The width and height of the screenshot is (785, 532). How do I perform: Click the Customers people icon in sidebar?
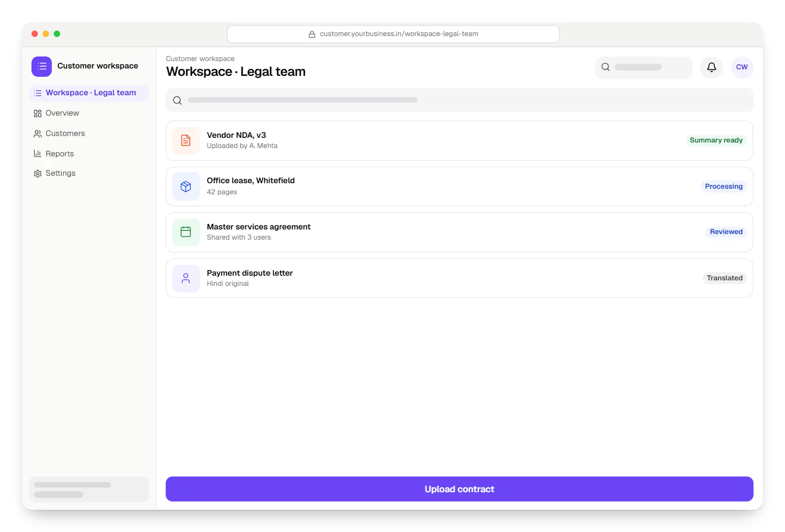point(37,134)
